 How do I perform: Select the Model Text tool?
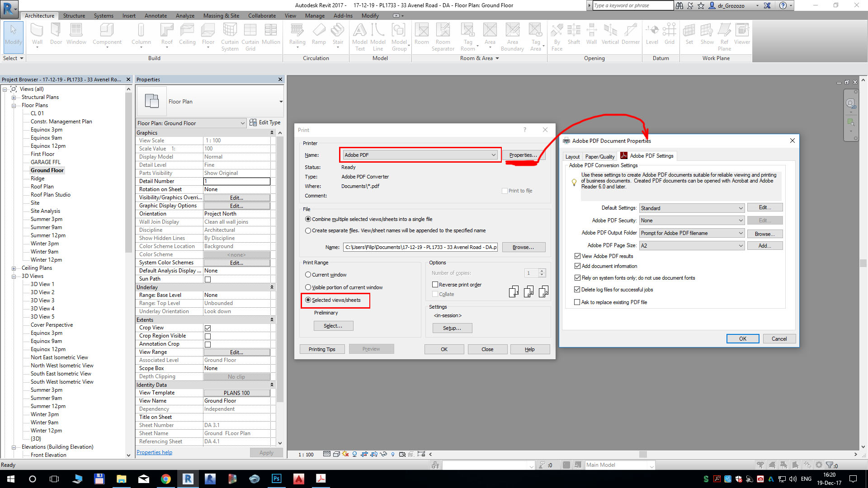360,37
